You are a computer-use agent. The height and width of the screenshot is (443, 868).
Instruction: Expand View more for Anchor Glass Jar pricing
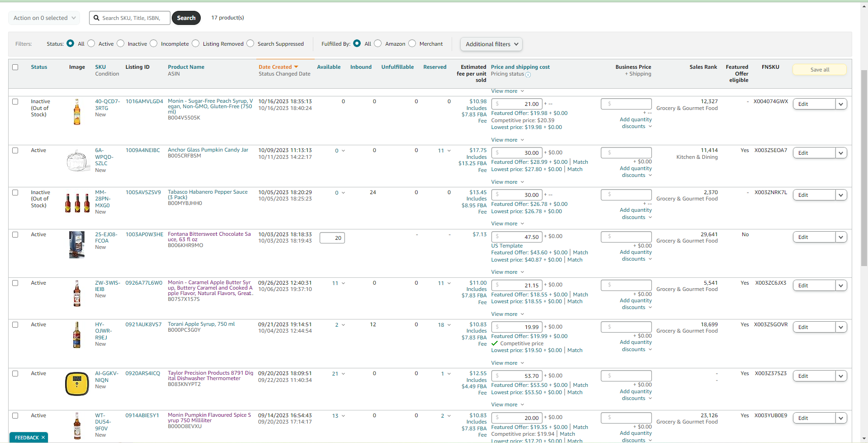[507, 182]
